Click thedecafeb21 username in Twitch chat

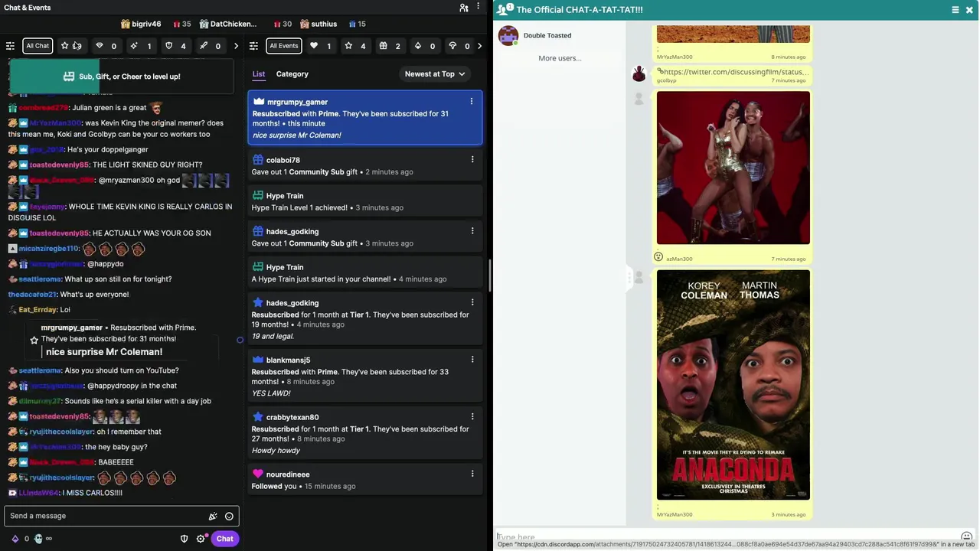[x=32, y=295]
